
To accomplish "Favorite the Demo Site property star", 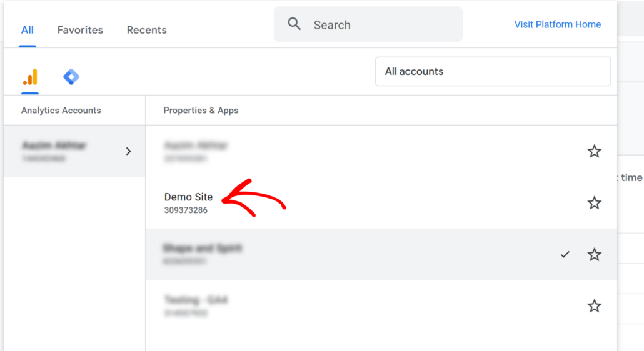I will 594,203.
